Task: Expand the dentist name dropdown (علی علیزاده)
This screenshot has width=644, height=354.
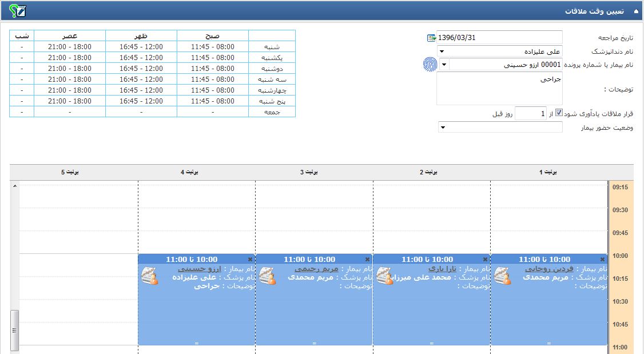Action: coord(442,51)
